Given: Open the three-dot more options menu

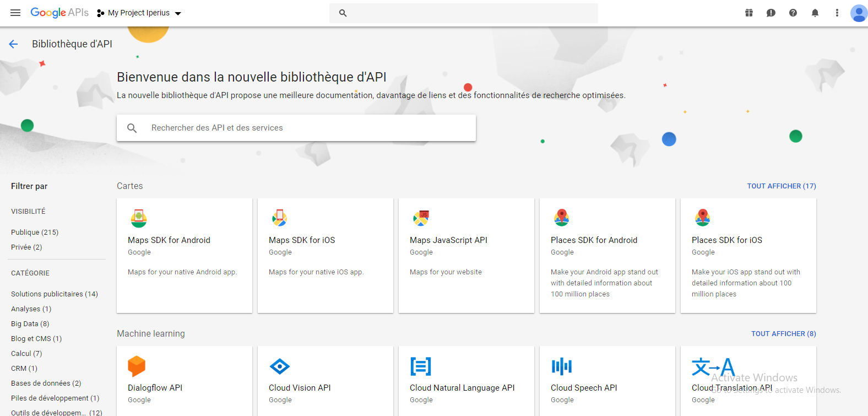Looking at the screenshot, I should (837, 13).
